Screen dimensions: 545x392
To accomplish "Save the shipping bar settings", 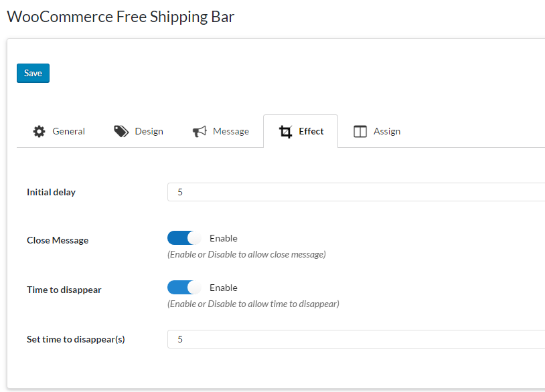I will (x=33, y=74).
